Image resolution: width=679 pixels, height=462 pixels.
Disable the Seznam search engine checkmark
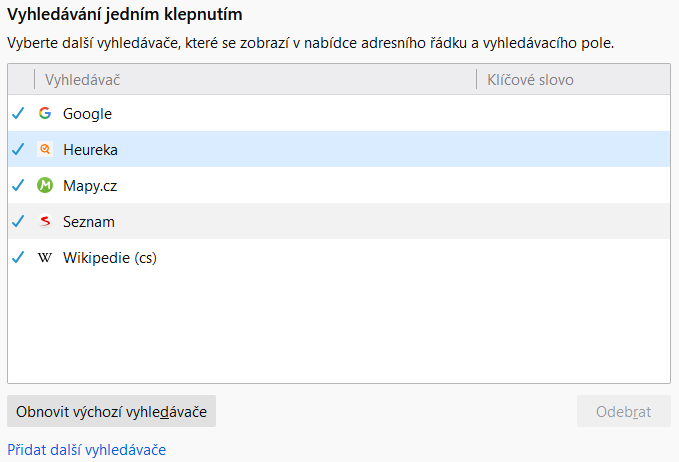[18, 221]
